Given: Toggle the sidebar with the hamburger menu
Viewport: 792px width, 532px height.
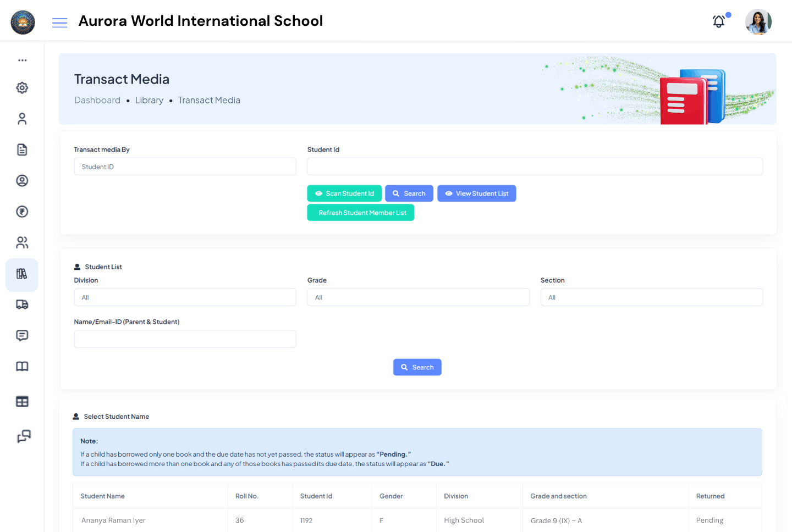Looking at the screenshot, I should tap(59, 23).
